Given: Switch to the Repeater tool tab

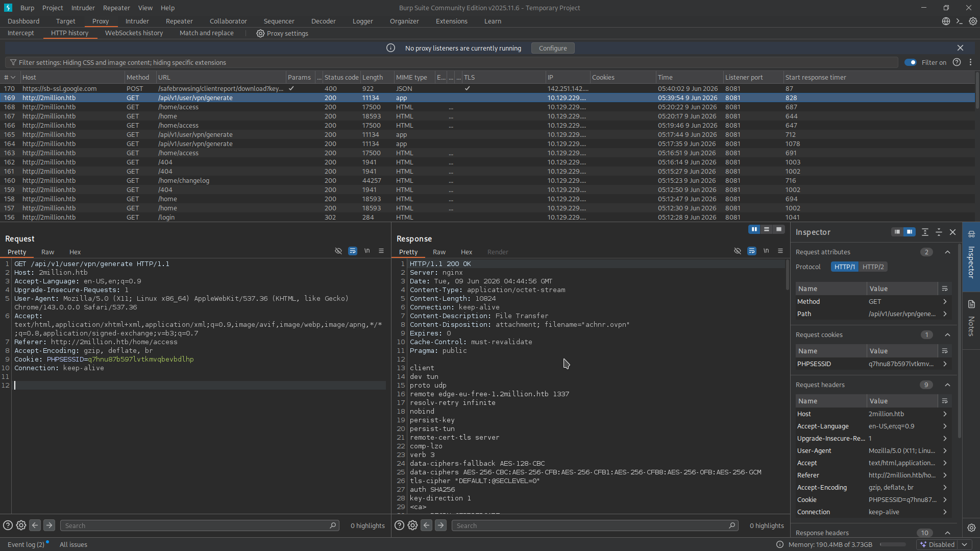Looking at the screenshot, I should pos(179,21).
